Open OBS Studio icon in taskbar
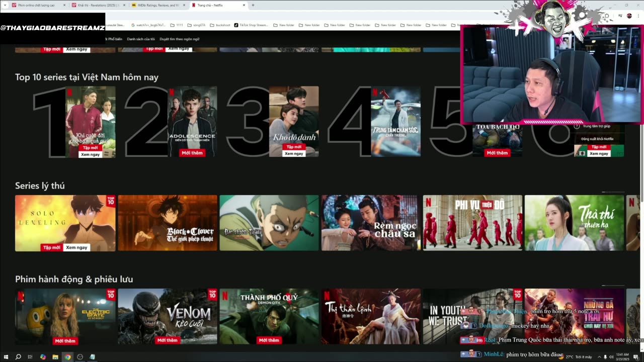 click(80, 357)
